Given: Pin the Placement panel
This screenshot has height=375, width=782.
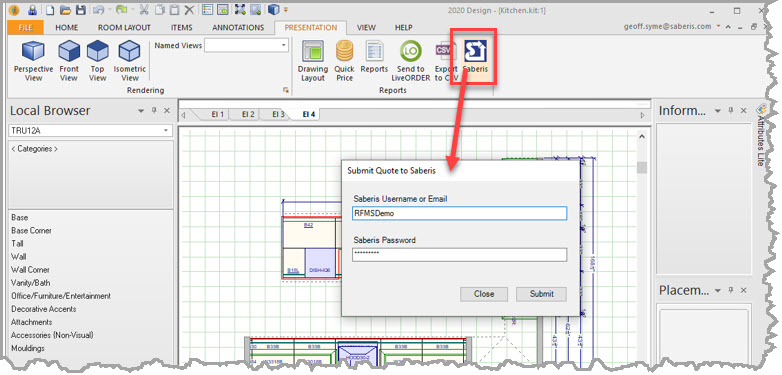Looking at the screenshot, I should click(x=730, y=290).
